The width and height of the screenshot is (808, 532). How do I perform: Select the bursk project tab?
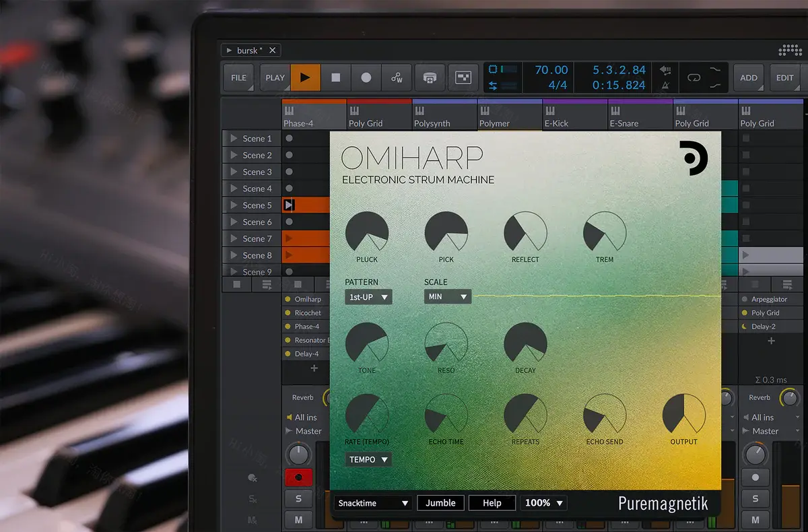[x=248, y=49]
